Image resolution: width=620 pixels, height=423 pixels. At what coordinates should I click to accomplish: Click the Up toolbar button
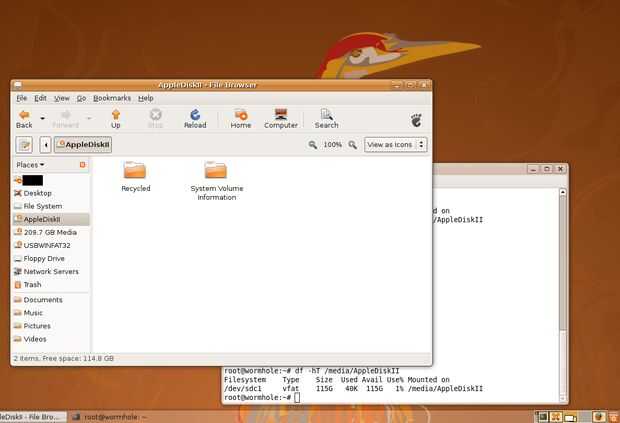115,119
